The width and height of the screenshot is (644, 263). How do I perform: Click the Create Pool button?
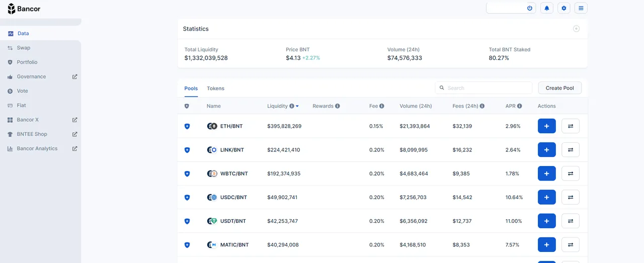pos(559,88)
